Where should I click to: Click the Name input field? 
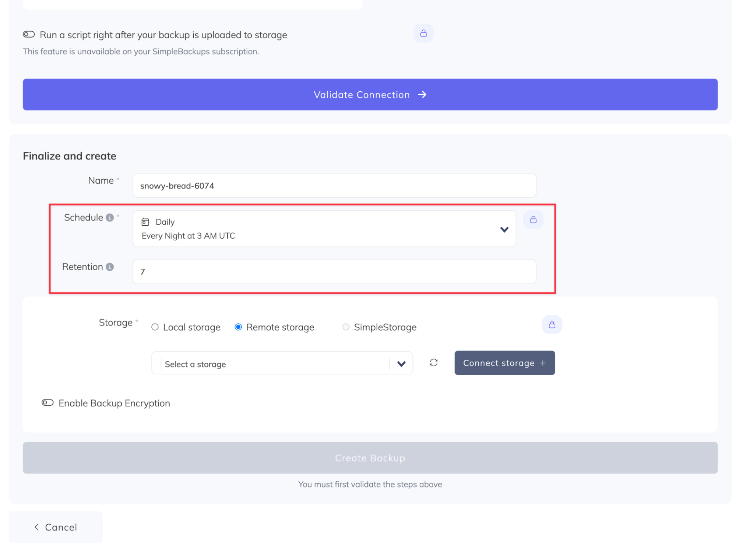pos(334,186)
